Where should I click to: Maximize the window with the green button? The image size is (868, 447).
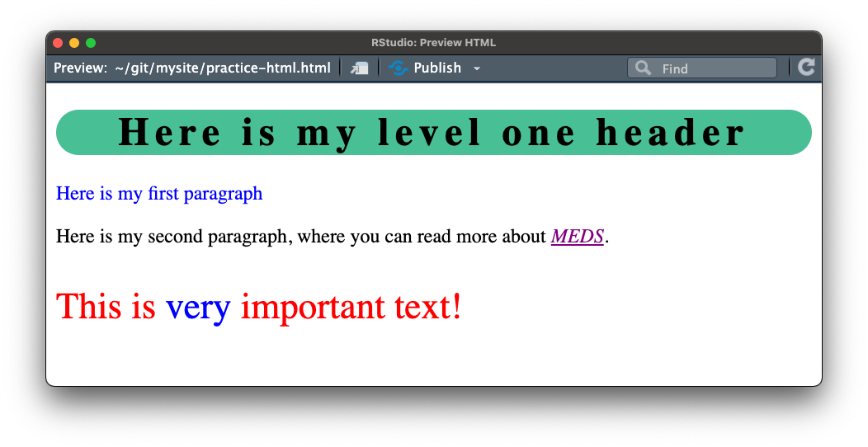pyautogui.click(x=91, y=43)
